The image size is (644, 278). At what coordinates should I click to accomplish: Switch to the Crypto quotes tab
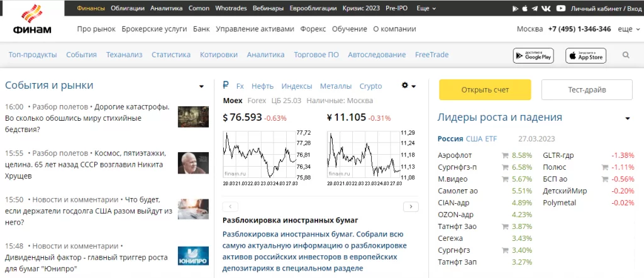(370, 86)
